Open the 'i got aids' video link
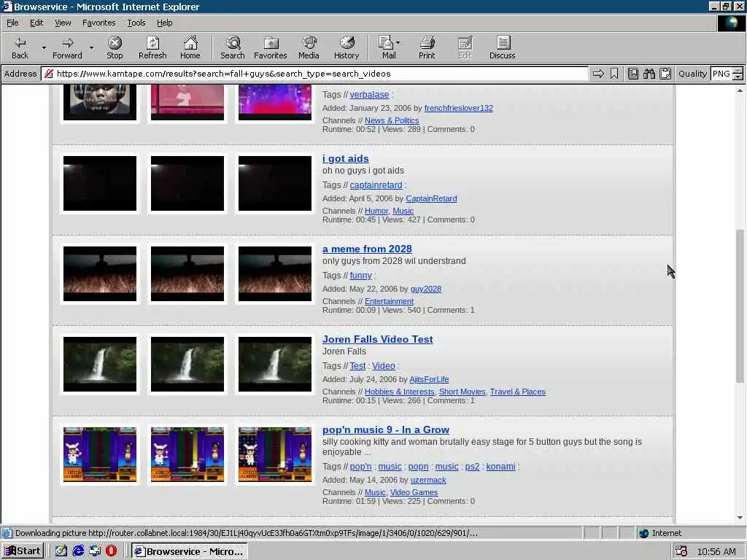This screenshot has height=560, width=747. [345, 158]
